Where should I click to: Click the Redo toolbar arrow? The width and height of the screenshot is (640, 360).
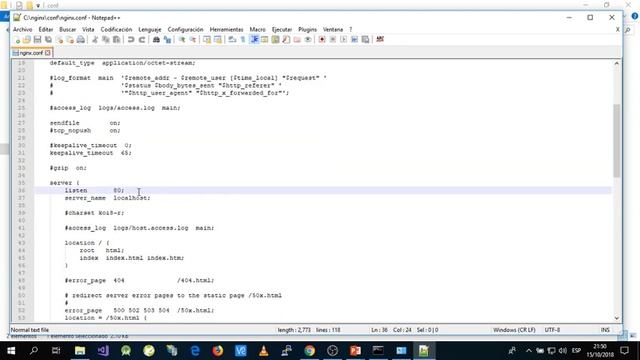[142, 40]
